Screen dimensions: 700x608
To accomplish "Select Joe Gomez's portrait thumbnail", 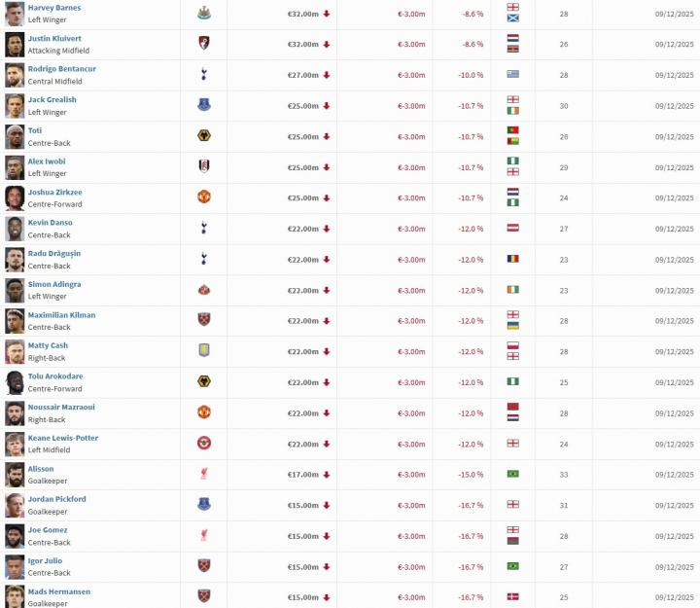I will [14, 536].
